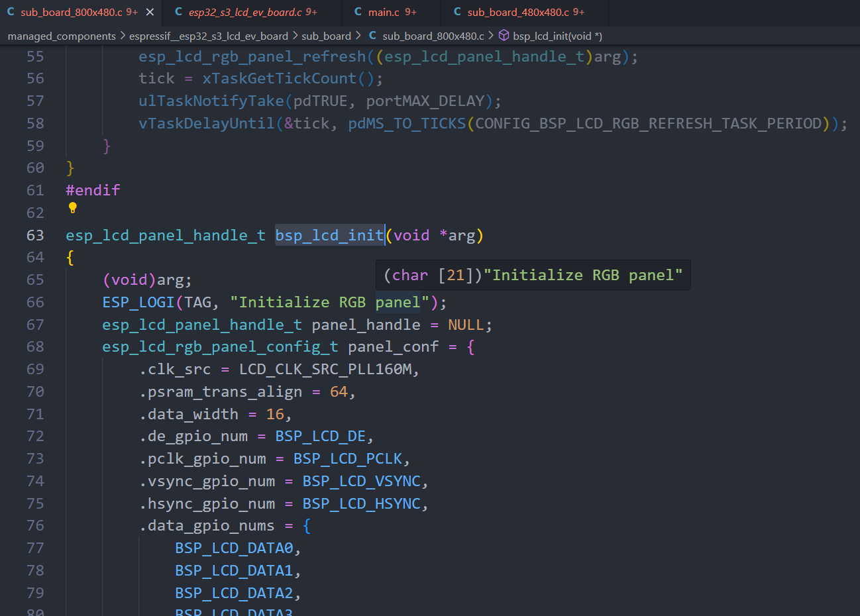This screenshot has width=860, height=616.
Task: Click vTaskDelayUntil call
Action: tap(207, 123)
